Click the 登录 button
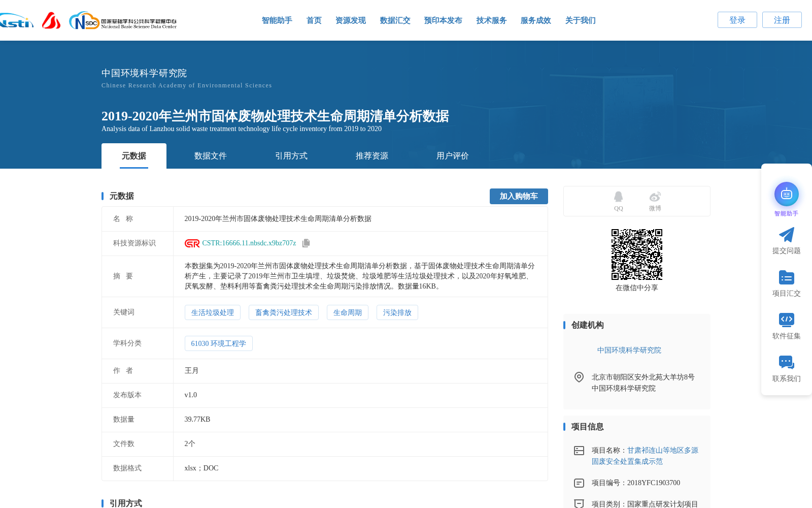The height and width of the screenshot is (508, 812). click(x=737, y=20)
